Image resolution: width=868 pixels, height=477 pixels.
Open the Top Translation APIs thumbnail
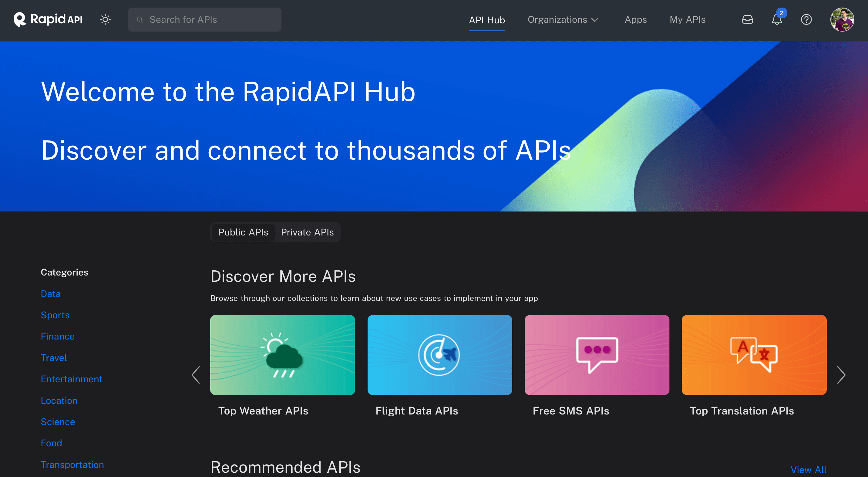pyautogui.click(x=754, y=355)
